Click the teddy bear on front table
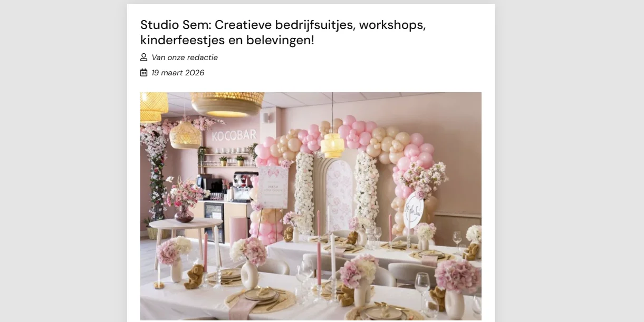This screenshot has width=644, height=322. pyautogui.click(x=194, y=277)
